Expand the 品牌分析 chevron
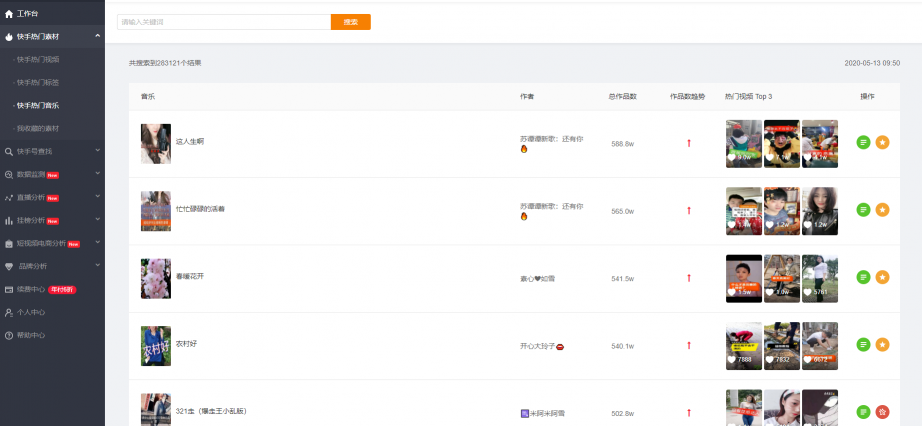Image resolution: width=922 pixels, height=426 pixels. (x=98, y=265)
